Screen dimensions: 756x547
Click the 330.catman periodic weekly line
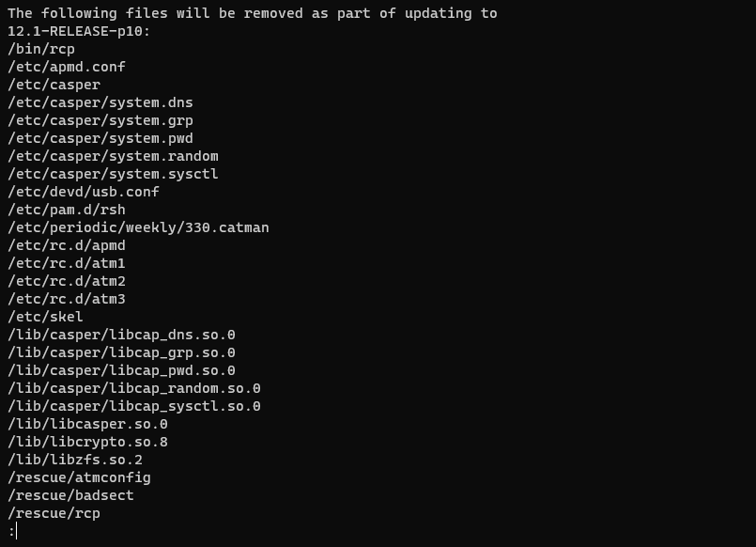tap(138, 227)
